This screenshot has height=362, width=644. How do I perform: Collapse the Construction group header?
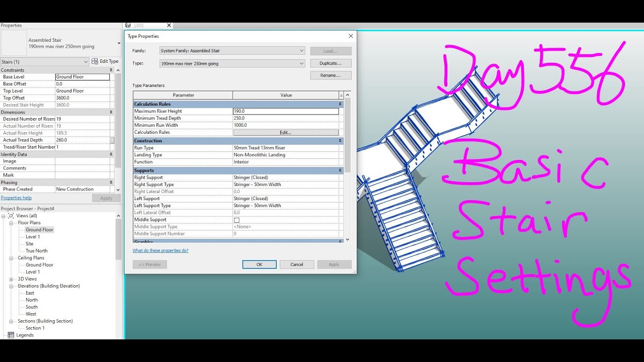(340, 141)
